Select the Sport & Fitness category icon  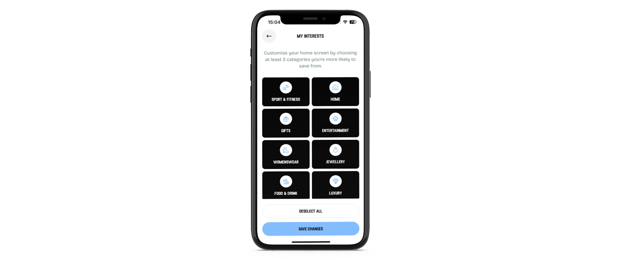pyautogui.click(x=286, y=87)
